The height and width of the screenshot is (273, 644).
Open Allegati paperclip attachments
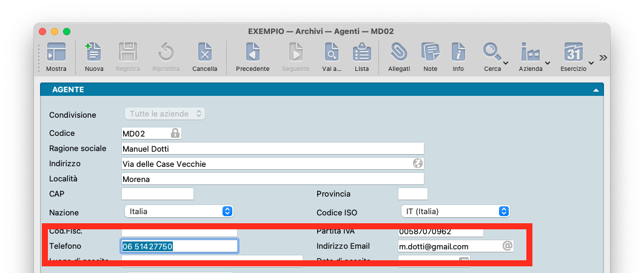coord(398,53)
